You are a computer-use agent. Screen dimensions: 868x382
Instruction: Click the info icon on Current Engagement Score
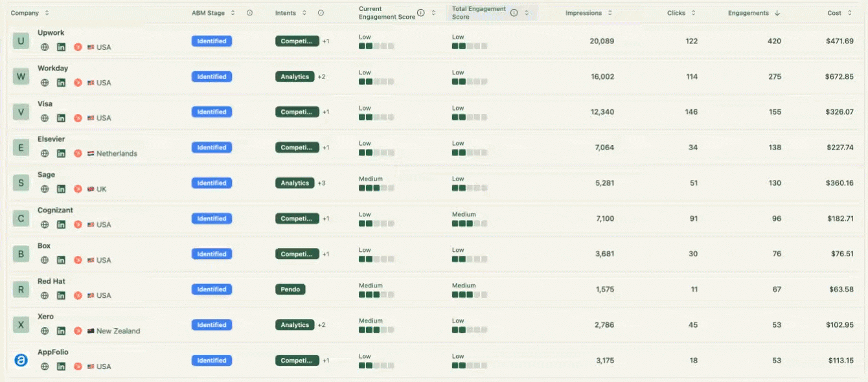tap(420, 11)
